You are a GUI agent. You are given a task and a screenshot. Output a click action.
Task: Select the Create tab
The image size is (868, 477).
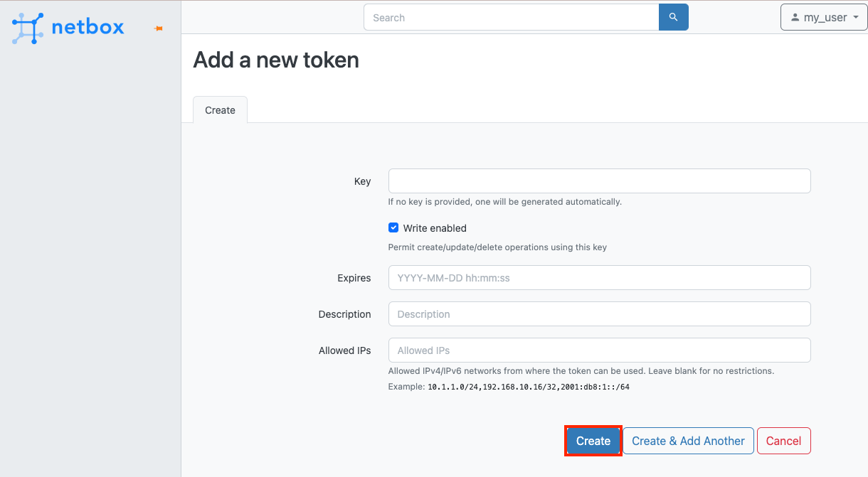point(220,110)
